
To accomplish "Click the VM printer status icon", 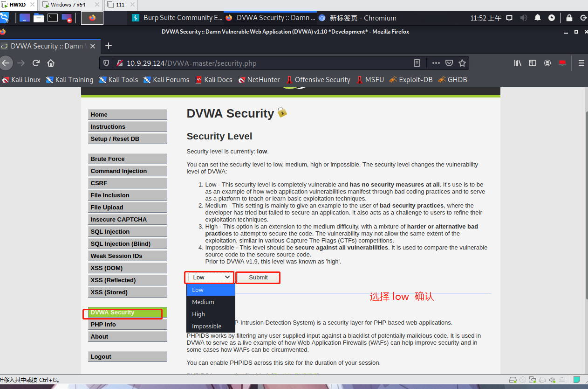I will [x=543, y=380].
